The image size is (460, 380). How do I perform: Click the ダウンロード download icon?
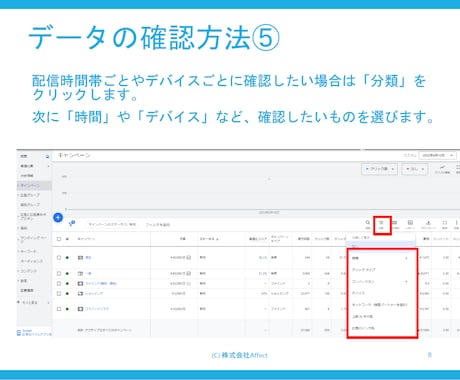click(428, 223)
